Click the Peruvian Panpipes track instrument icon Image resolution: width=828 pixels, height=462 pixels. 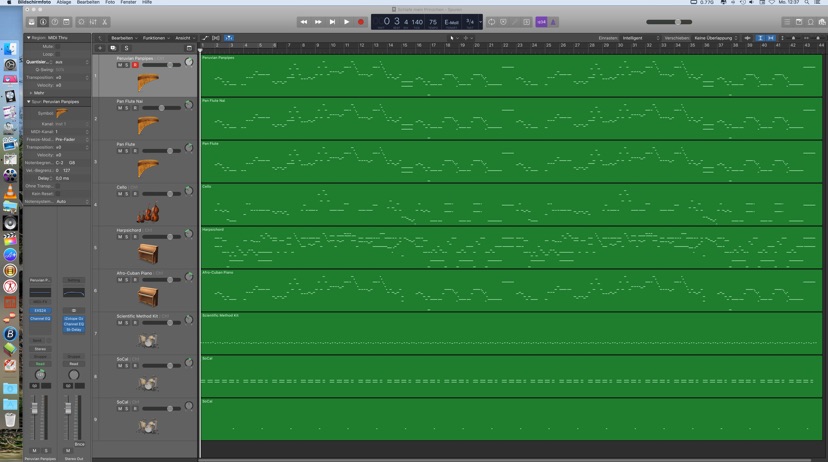(148, 82)
